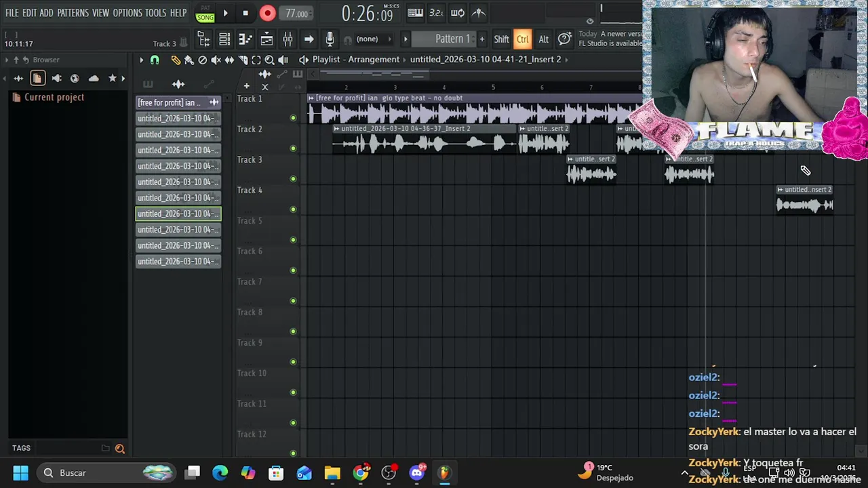This screenshot has height=488, width=868.
Task: Open the EDIT menu
Action: coord(29,13)
